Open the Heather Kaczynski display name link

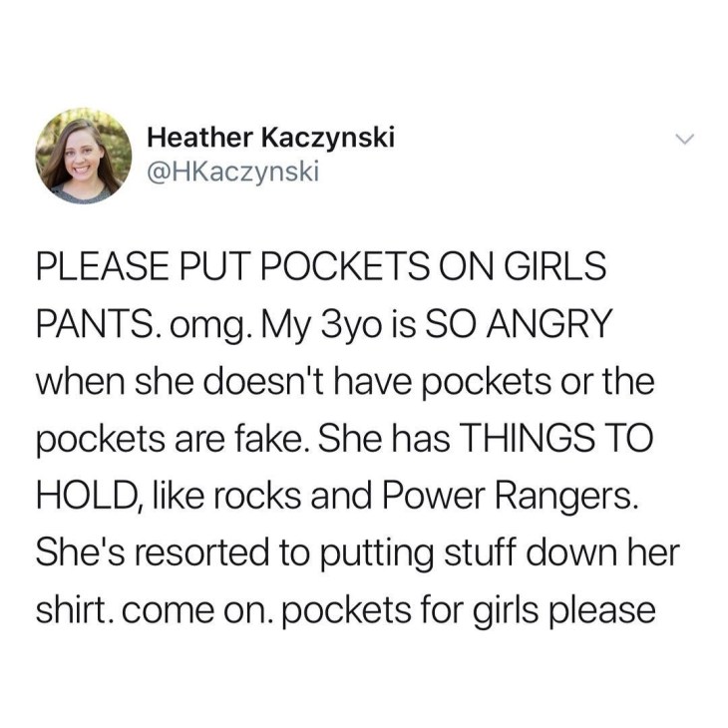tap(270, 137)
